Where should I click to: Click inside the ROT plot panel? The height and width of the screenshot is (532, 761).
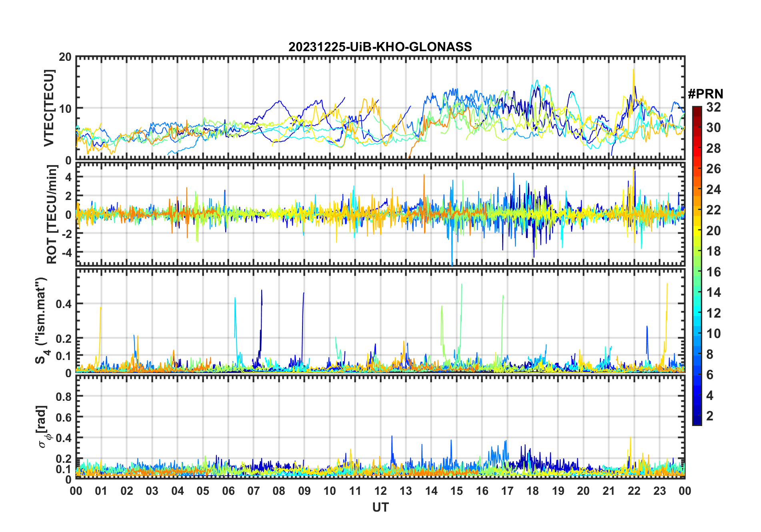click(380, 214)
